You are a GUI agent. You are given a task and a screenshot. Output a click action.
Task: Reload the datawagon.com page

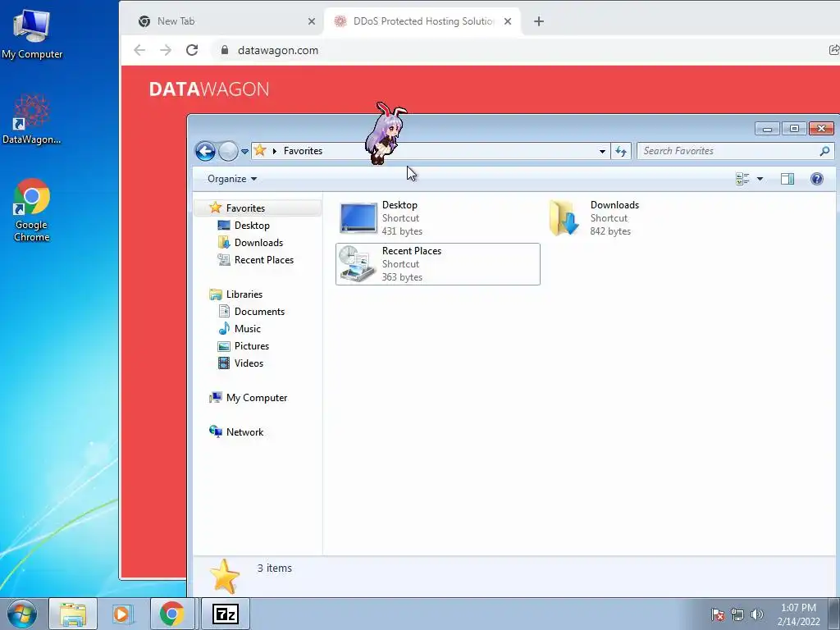[192, 50]
